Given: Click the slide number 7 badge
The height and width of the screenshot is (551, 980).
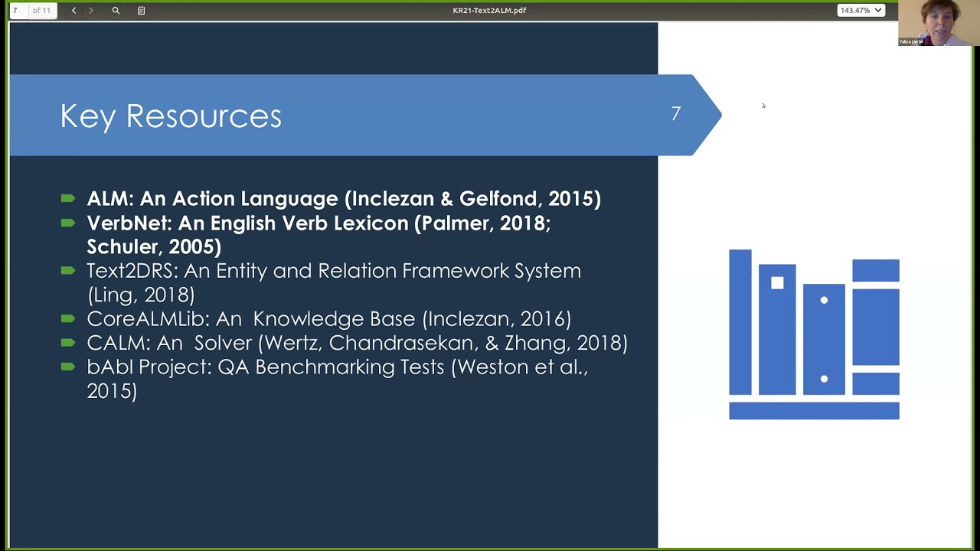Looking at the screenshot, I should [x=676, y=114].
